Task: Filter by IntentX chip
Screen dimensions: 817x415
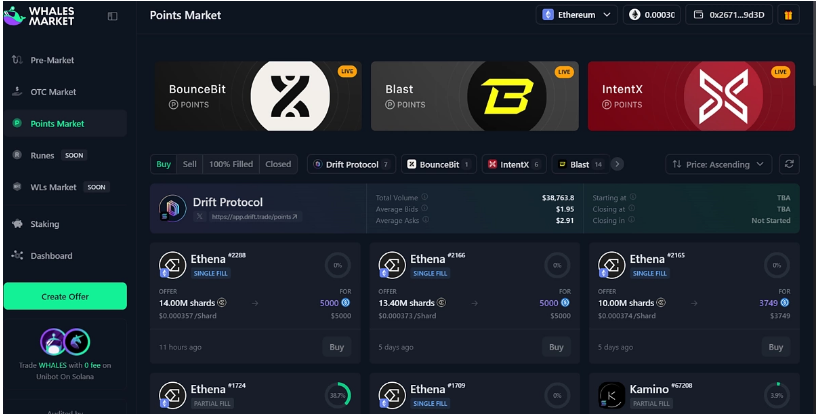Action: pyautogui.click(x=514, y=164)
